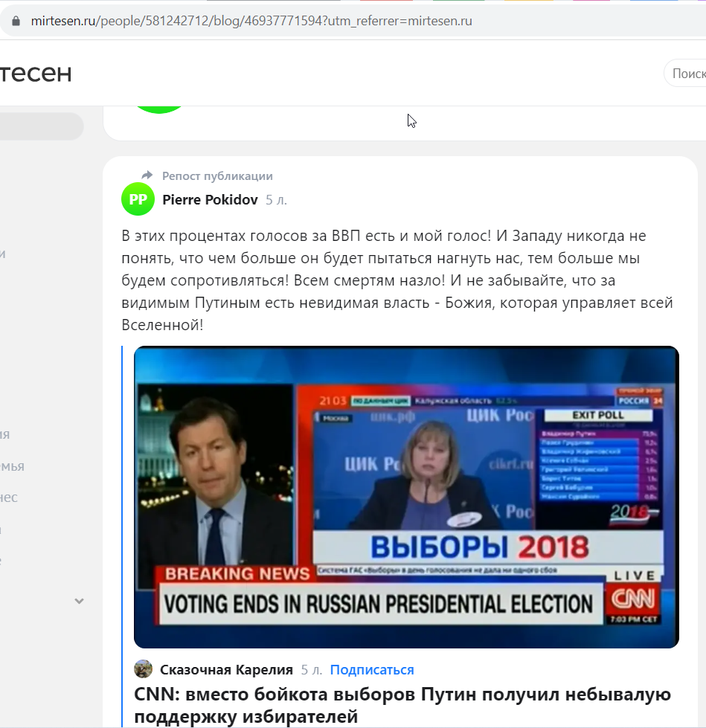
Task: Click the lock icon in the address bar
Action: pos(16,21)
